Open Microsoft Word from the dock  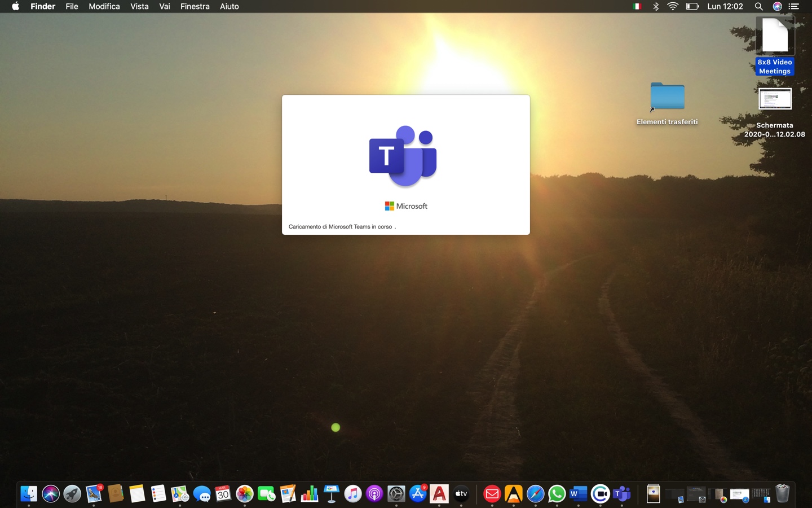tap(579, 494)
